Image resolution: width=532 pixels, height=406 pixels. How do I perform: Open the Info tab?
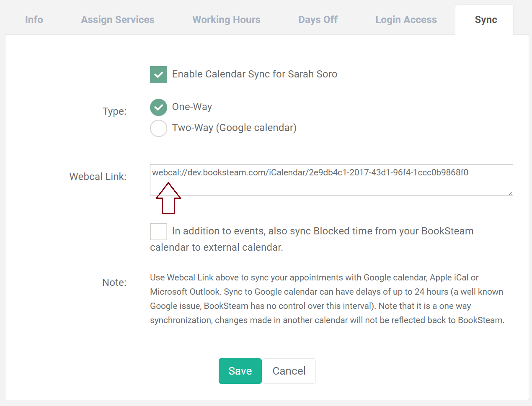(x=34, y=20)
